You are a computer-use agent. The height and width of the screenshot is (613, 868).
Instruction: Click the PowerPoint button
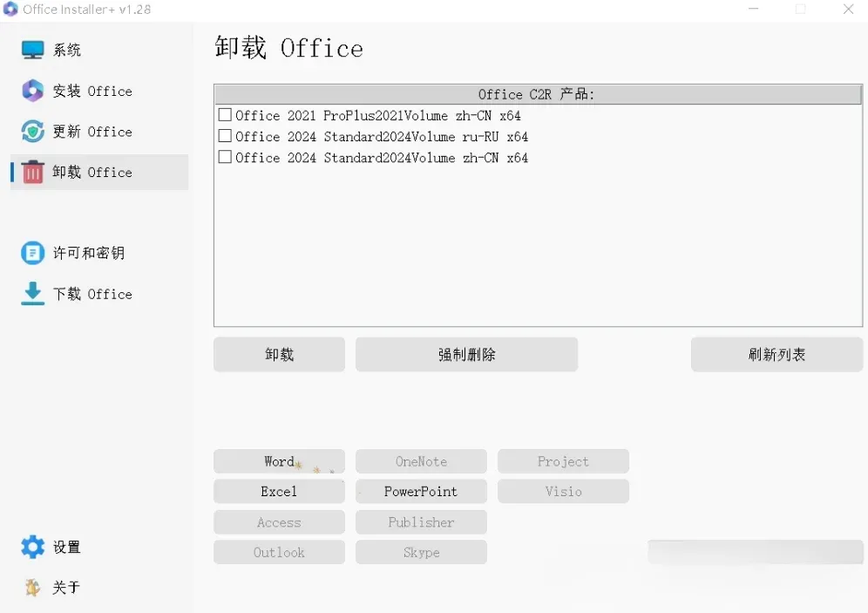[x=421, y=491]
